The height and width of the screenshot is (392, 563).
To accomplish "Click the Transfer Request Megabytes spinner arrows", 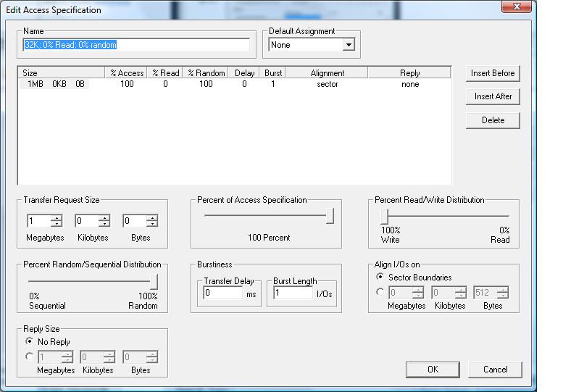I will point(57,221).
